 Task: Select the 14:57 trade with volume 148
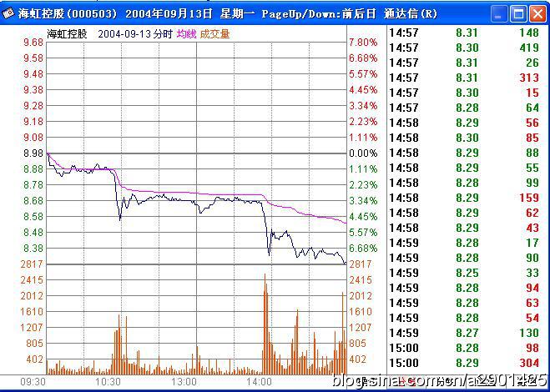(x=464, y=33)
